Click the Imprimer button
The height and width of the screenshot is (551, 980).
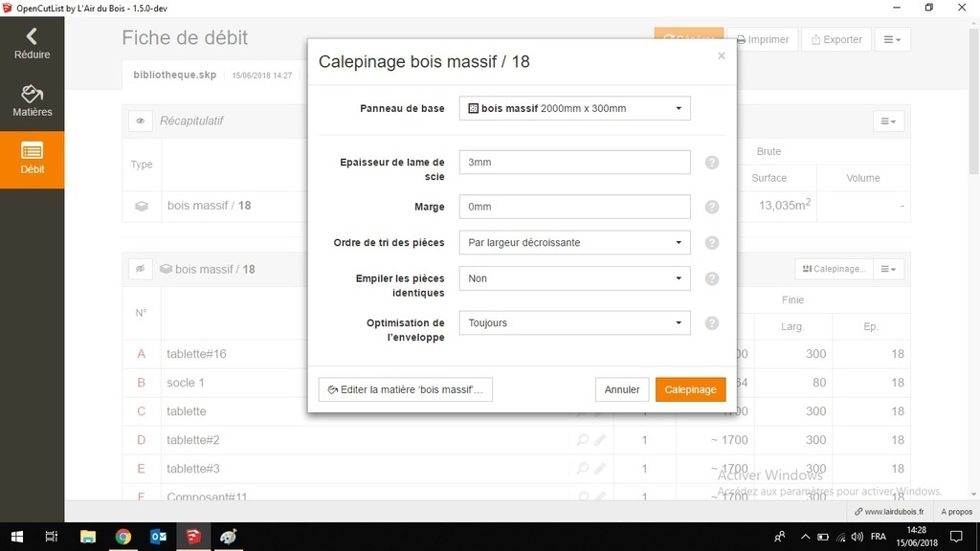[763, 39]
